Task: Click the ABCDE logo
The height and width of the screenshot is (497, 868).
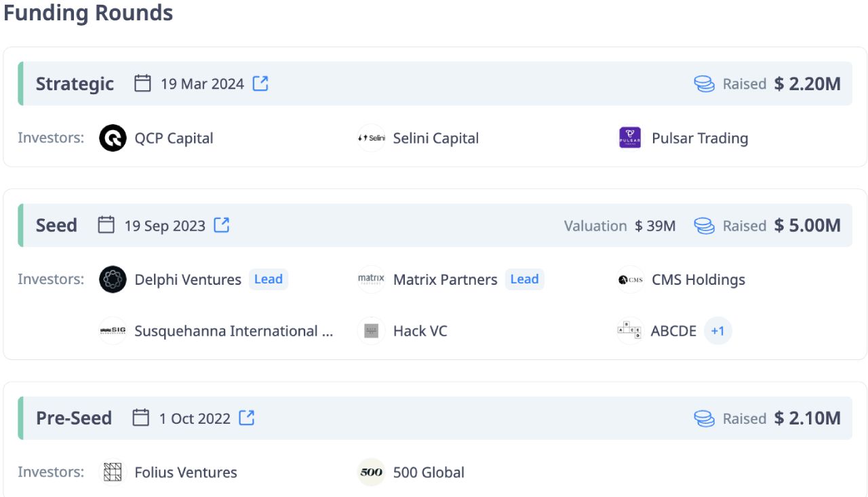Action: (630, 331)
